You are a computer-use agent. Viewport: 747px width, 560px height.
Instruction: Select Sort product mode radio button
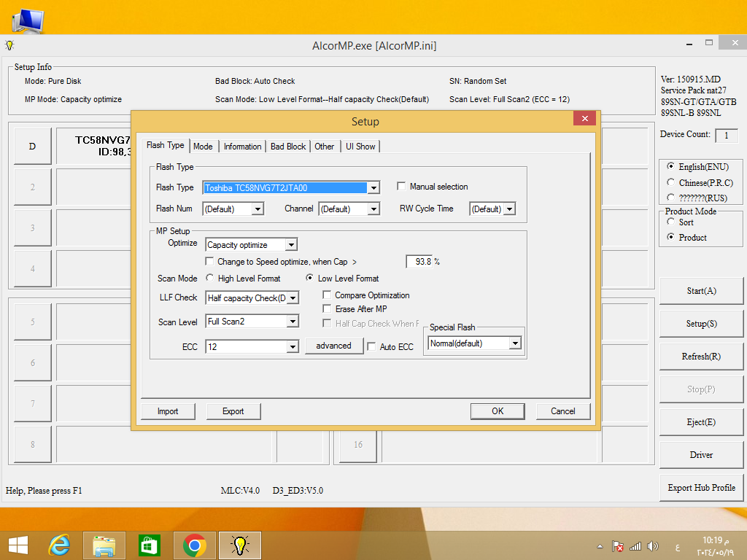(x=671, y=222)
